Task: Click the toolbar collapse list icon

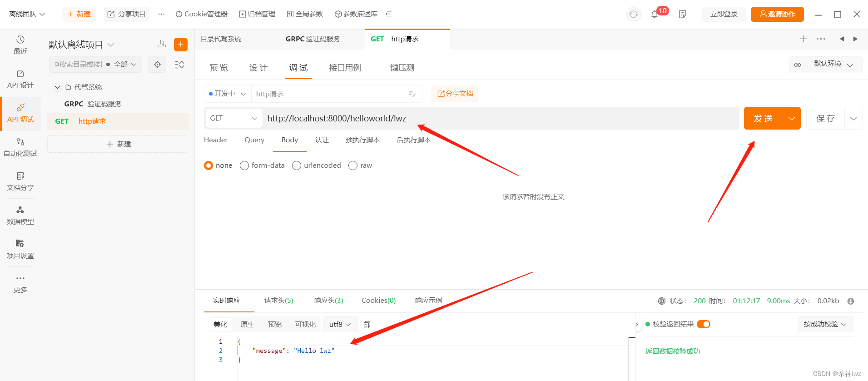Action: [389, 14]
